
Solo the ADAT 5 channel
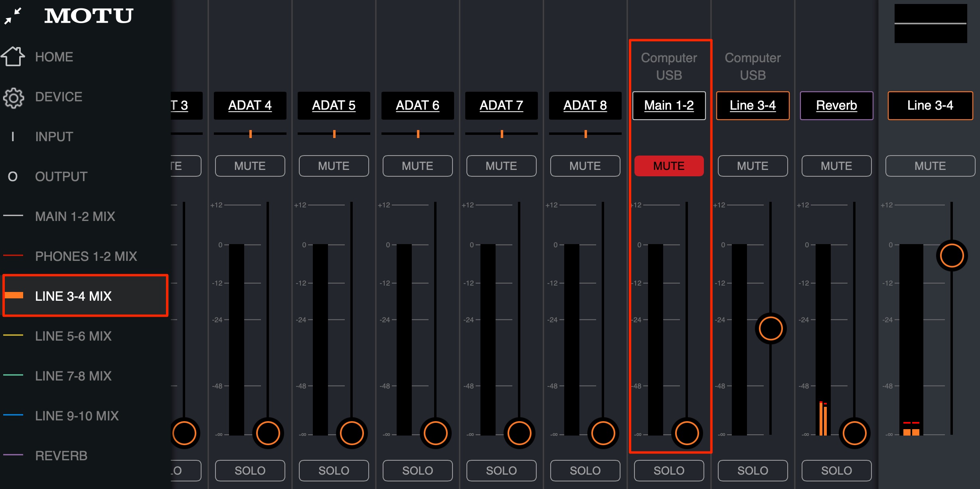point(334,471)
